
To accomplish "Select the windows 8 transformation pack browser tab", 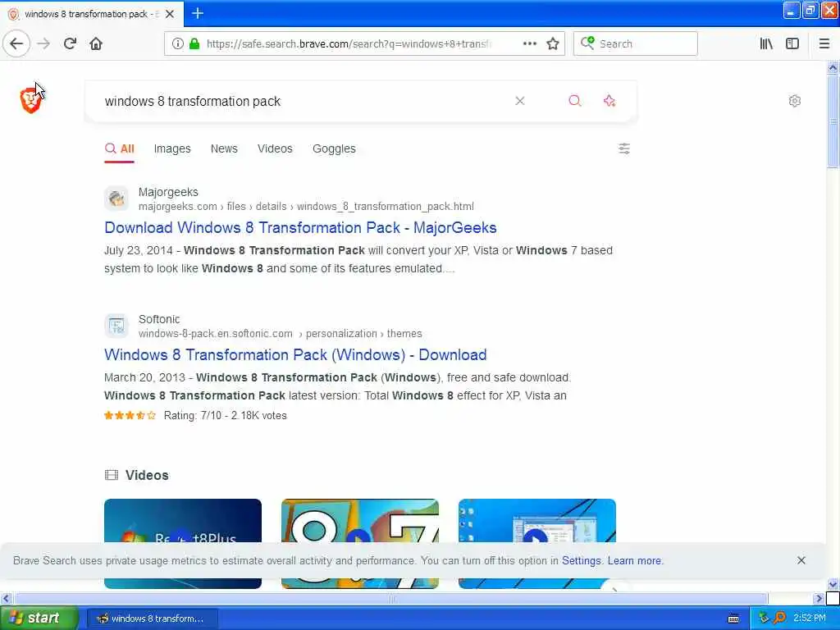I will pyautogui.click(x=92, y=14).
